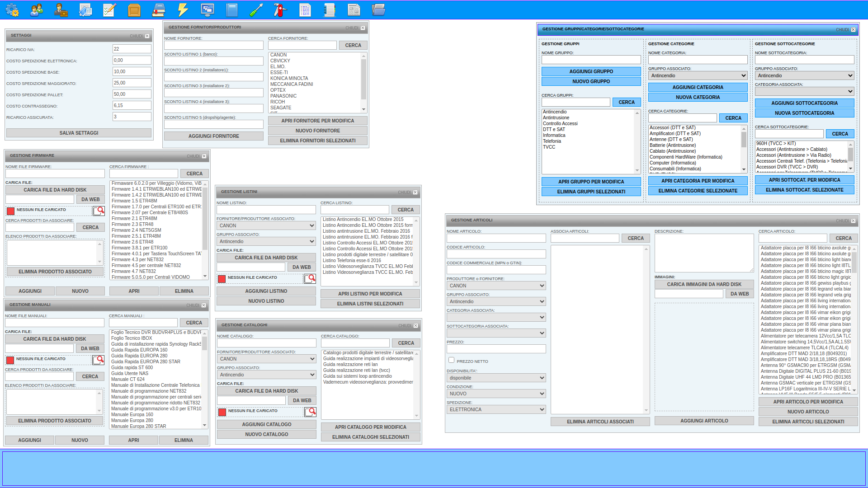Image resolution: width=868 pixels, height=488 pixels.
Task: Open Categoria Associata dropdown in Gestione Articoli
Action: click(x=496, y=317)
